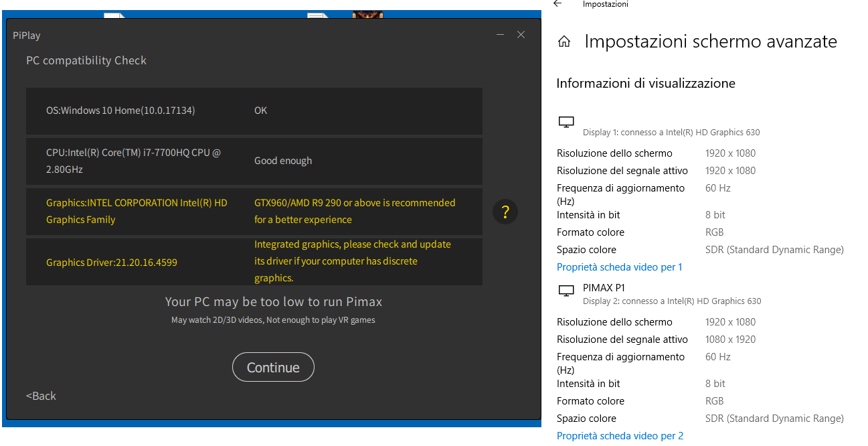Click the OK status for the OS
Screen dimensions: 868x446
tap(260, 110)
